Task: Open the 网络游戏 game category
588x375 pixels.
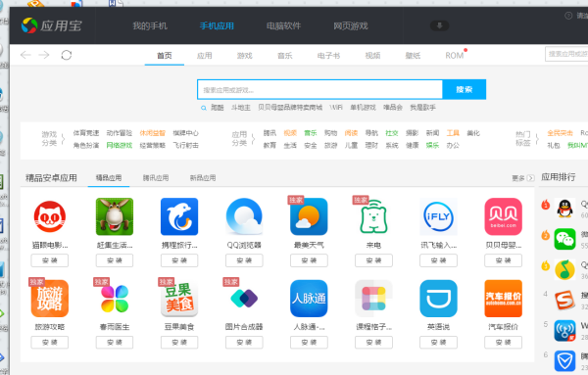Action: point(120,145)
